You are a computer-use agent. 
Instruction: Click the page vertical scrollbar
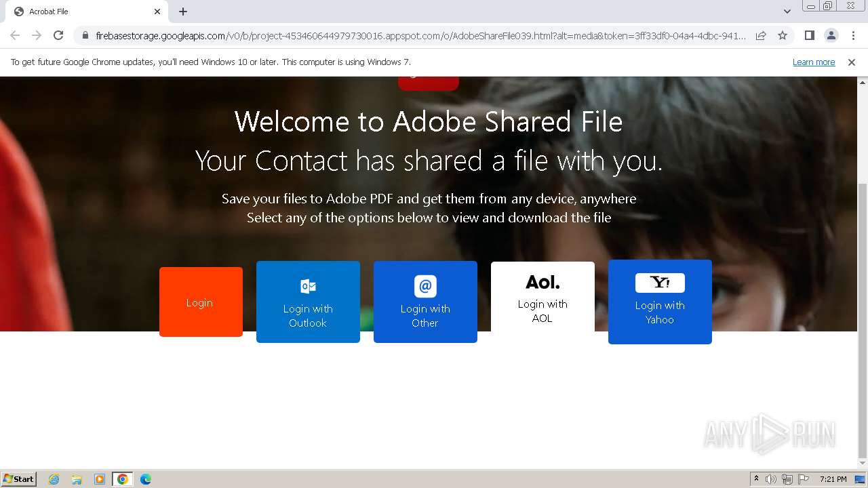point(863,320)
